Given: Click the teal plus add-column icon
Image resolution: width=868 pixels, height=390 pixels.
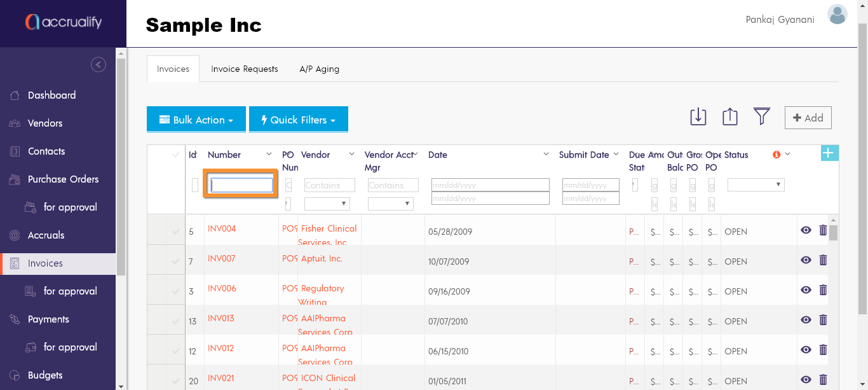Looking at the screenshot, I should (830, 153).
